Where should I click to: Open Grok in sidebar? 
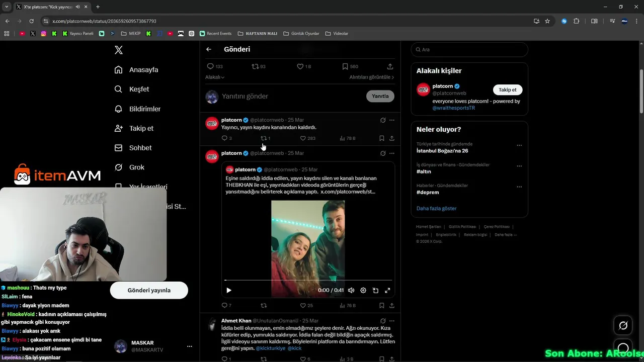point(129,167)
